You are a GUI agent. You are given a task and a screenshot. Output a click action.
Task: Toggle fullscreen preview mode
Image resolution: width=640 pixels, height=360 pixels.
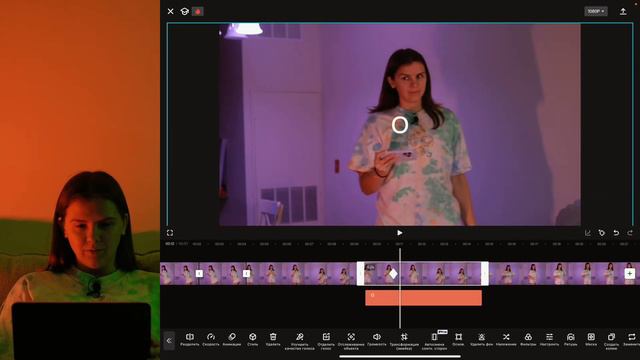170,233
